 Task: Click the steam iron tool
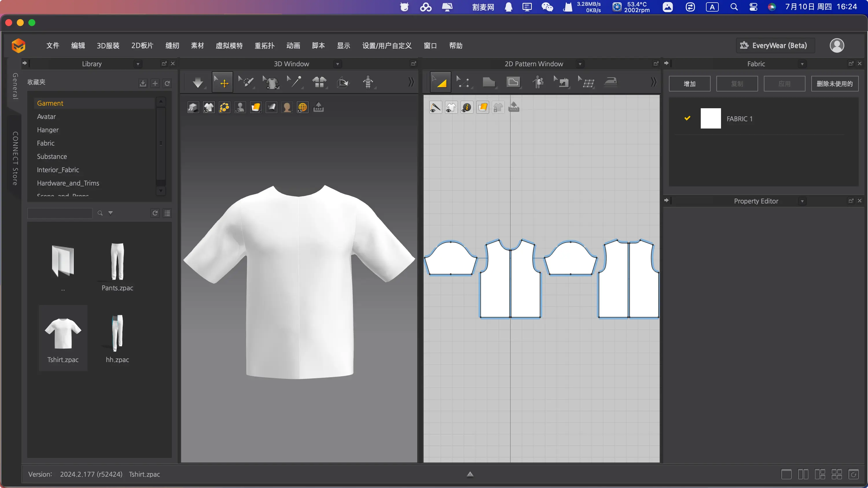click(610, 82)
